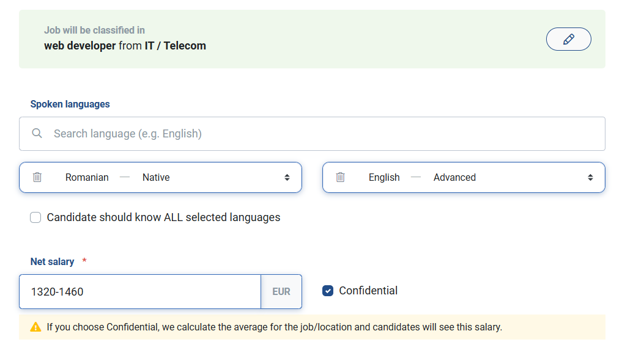Select the Native level text for Romanian
Image resolution: width=644 pixels, height=353 pixels.
(156, 178)
